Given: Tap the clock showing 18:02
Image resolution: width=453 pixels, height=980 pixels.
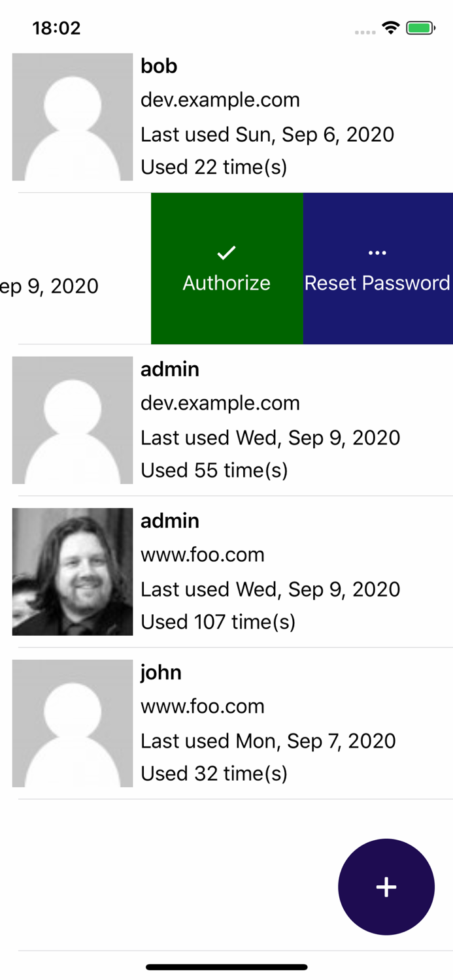Looking at the screenshot, I should (x=56, y=27).
